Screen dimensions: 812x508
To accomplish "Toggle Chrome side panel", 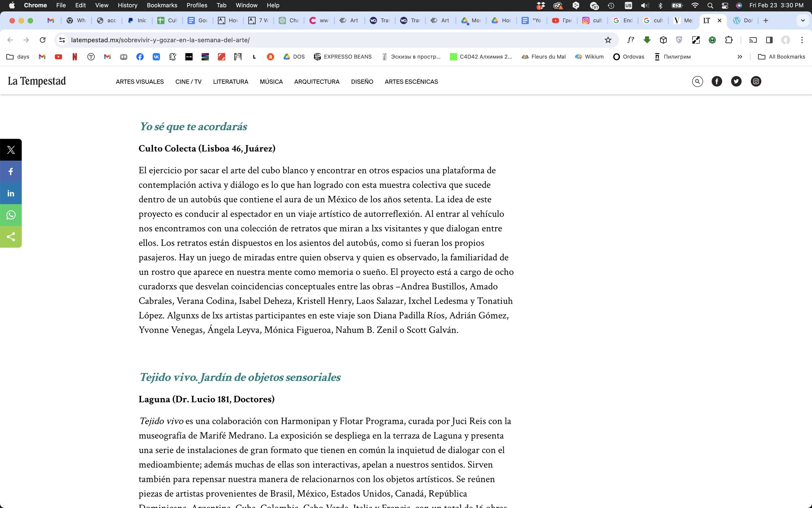I will [x=769, y=40].
